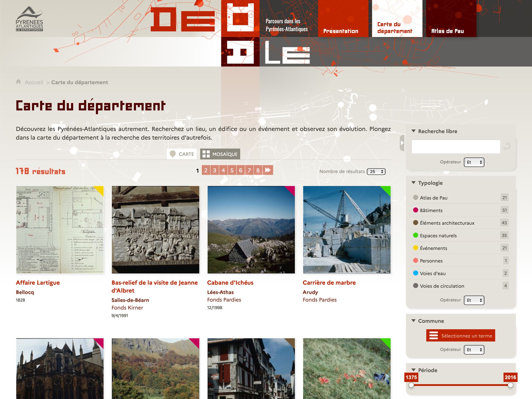532x399 pixels.
Task: Collapse the Typologie filter section
Action: [413, 183]
